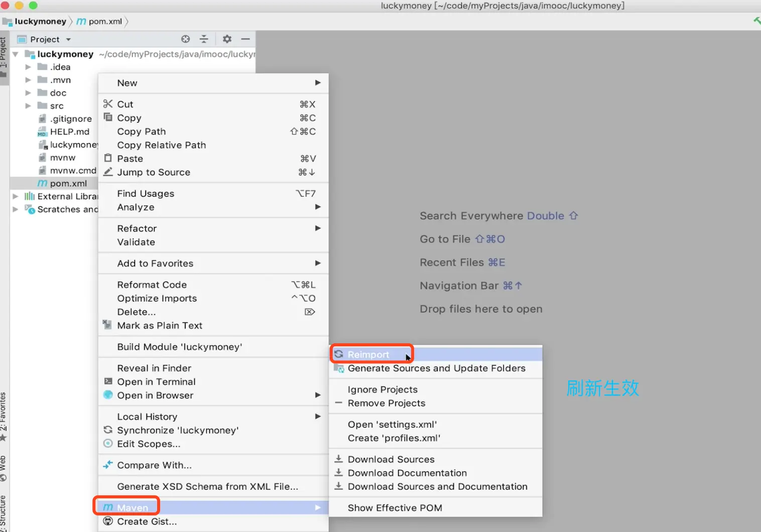
Task: Expand the .mvn folder
Action: (x=28, y=80)
